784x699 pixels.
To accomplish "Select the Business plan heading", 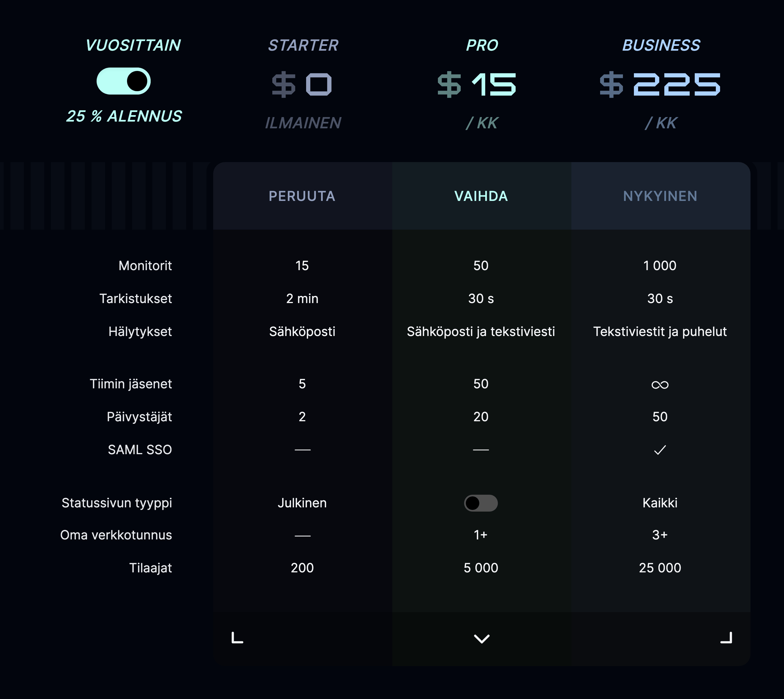I will 661,45.
